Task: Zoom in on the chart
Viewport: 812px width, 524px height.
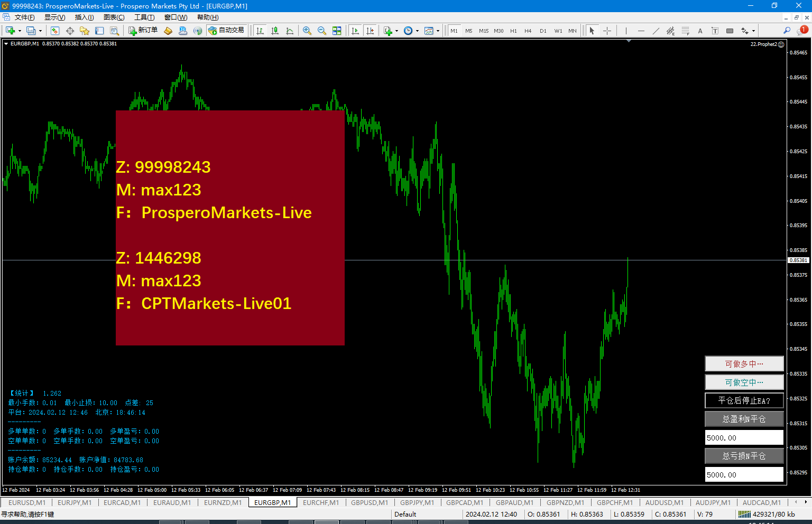Action: [307, 31]
